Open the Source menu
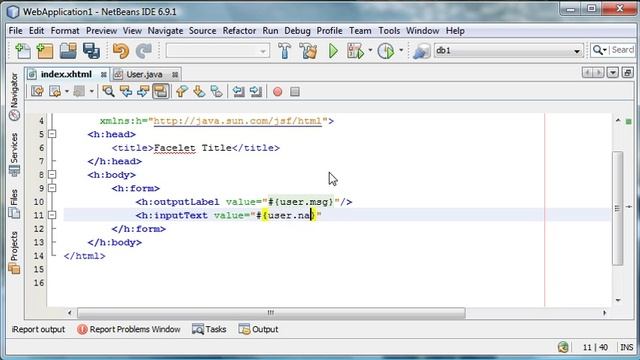The height and width of the screenshot is (360, 640). (202, 31)
